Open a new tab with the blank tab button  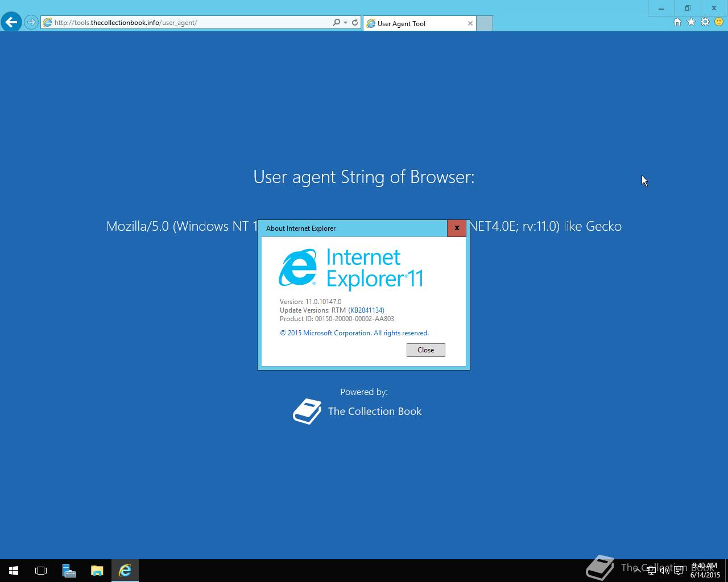485,23
